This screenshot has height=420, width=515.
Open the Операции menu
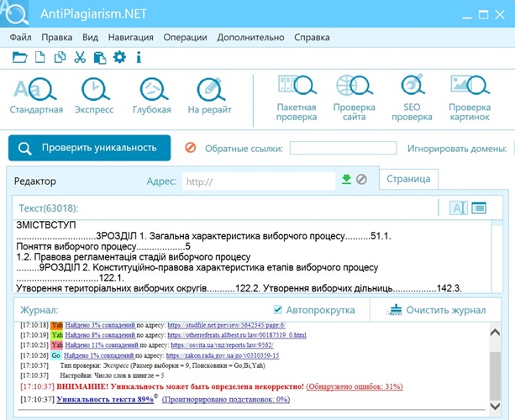click(185, 38)
